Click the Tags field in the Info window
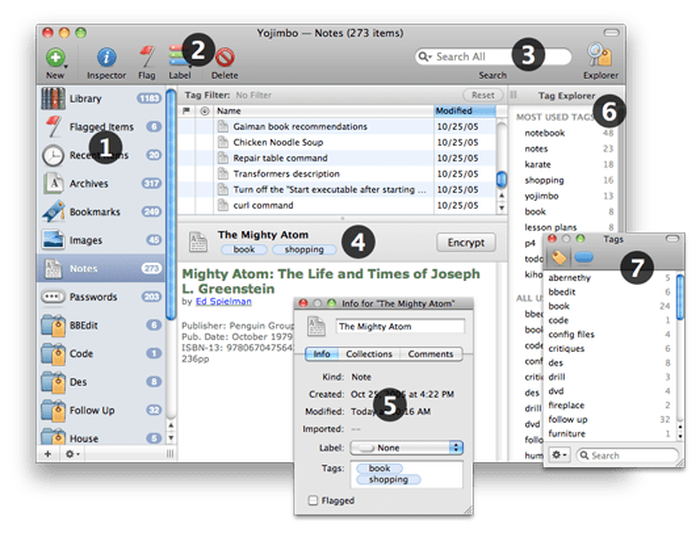 pos(407,475)
